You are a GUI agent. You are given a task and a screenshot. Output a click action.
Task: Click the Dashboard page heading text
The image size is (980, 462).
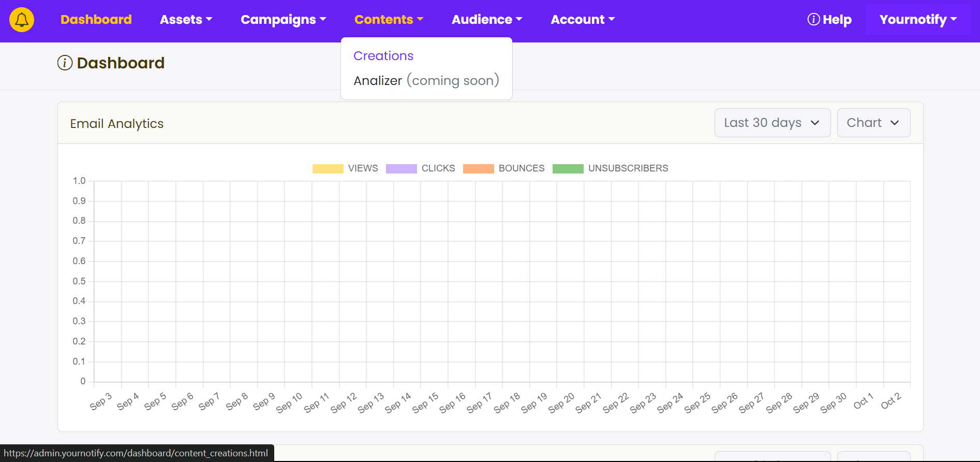click(x=121, y=63)
